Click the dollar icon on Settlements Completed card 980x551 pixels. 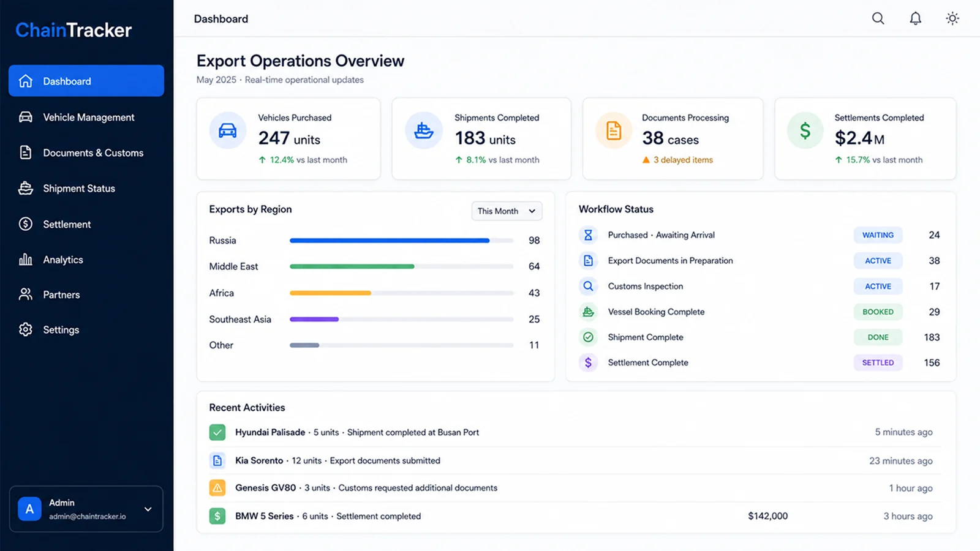(805, 130)
